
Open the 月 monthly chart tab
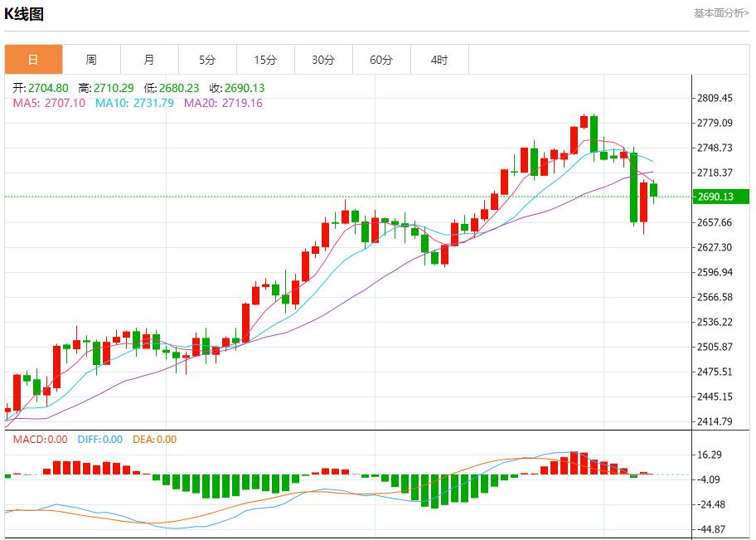click(x=149, y=60)
